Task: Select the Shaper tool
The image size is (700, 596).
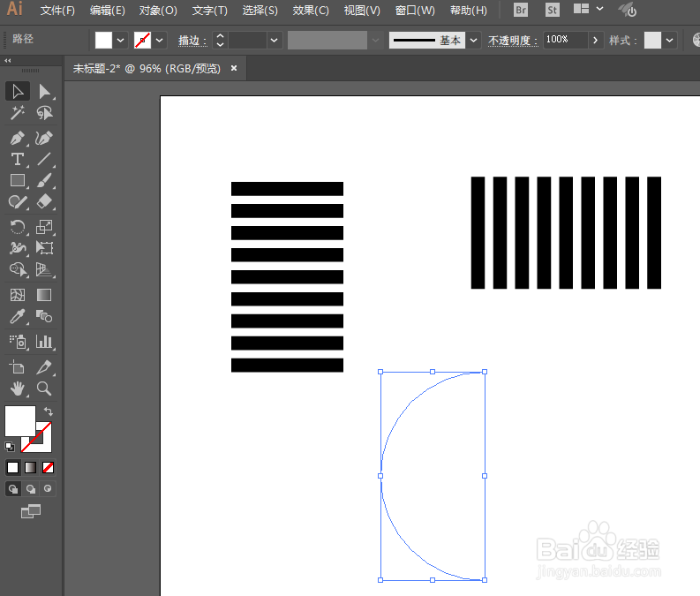Action: coord(18,202)
